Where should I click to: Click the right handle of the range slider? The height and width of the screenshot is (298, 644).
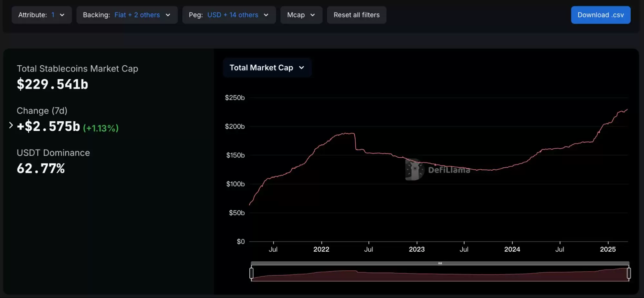pos(629,273)
